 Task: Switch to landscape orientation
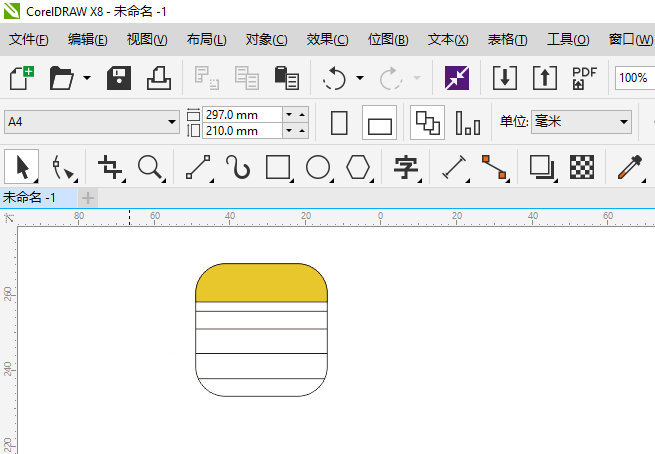point(379,122)
